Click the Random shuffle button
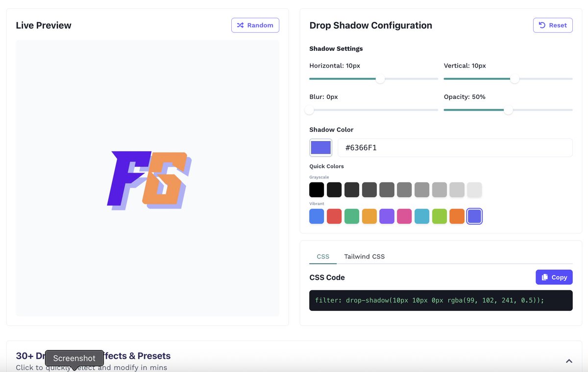The image size is (588, 372). point(255,25)
